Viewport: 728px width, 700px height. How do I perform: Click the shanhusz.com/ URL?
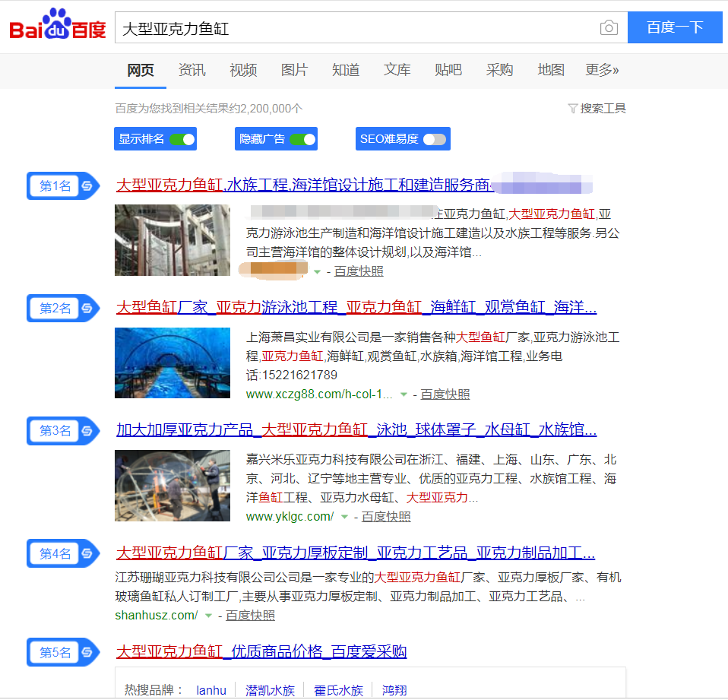(157, 616)
